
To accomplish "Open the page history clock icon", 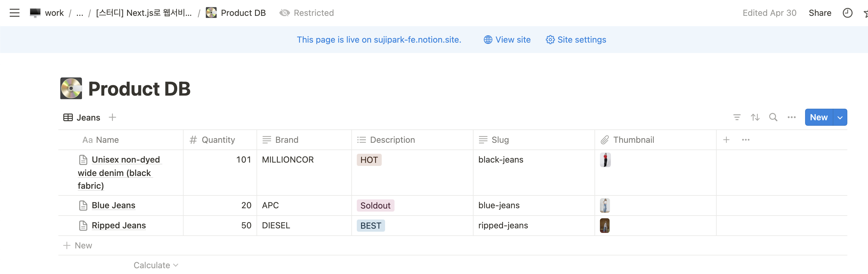I will tap(847, 13).
